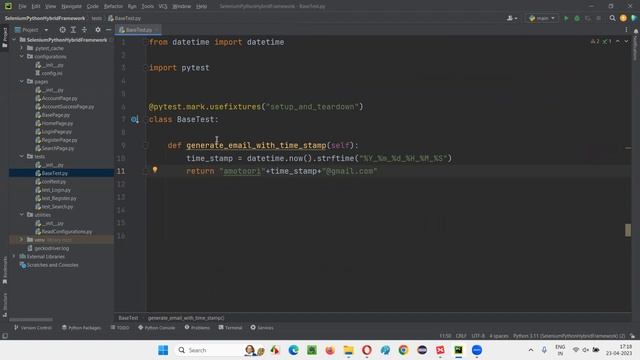Viewport: 640px width, 360px height.
Task: Open Project panel gear options
Action: click(x=98, y=30)
